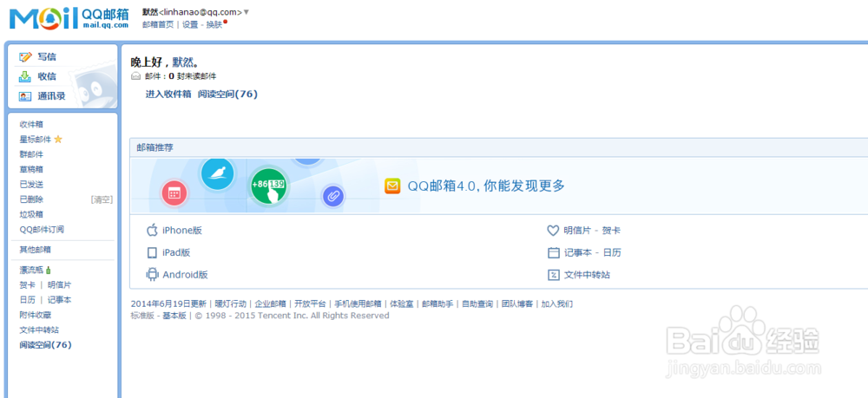Open sidebar 明信片 link
Image resolution: width=868 pixels, height=398 pixels.
(x=59, y=284)
